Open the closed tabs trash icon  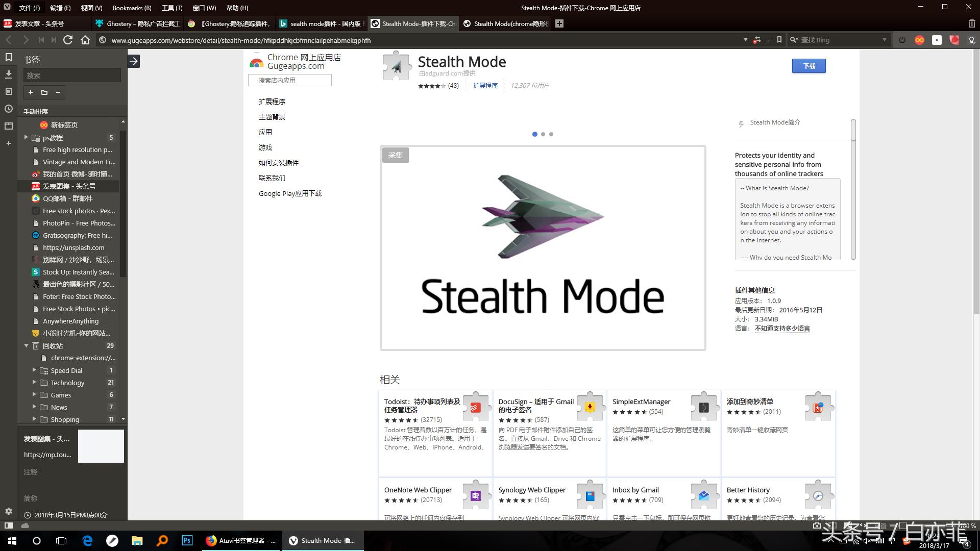(x=971, y=23)
